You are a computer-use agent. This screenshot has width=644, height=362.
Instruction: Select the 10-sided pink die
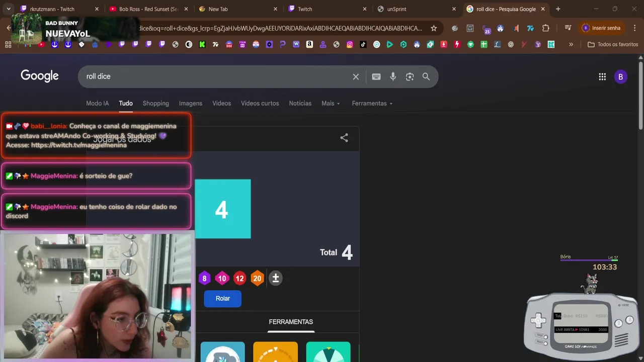click(x=222, y=278)
